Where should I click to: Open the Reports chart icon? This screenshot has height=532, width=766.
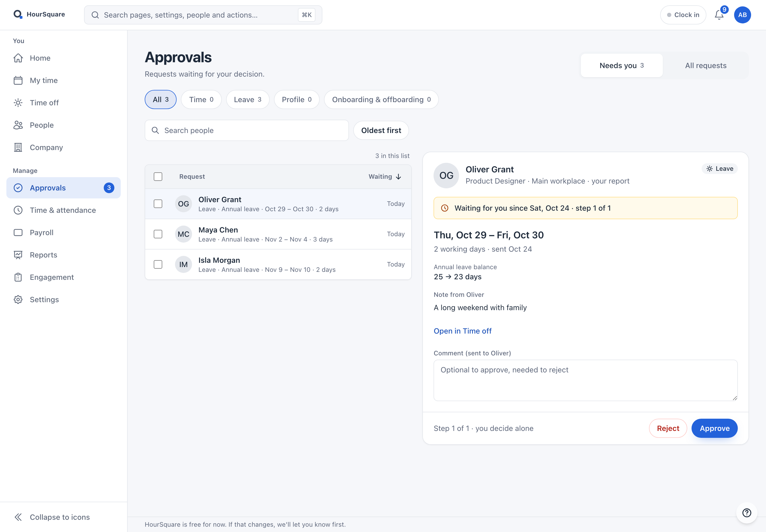pos(18,255)
